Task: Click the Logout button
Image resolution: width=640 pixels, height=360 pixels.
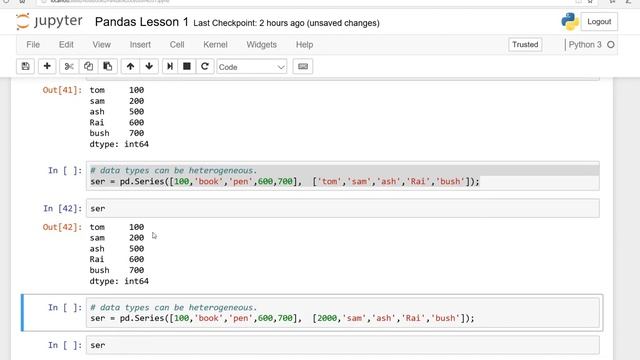Action: tap(599, 22)
